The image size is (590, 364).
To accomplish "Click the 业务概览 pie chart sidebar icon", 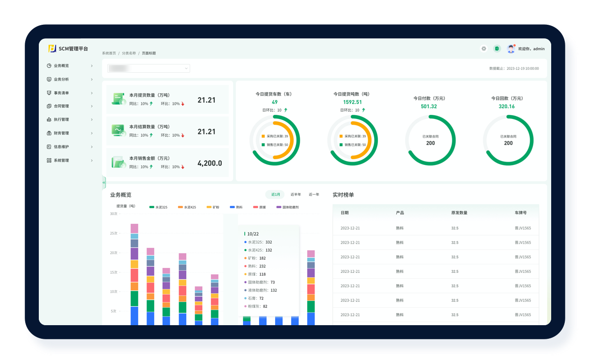I will point(49,66).
